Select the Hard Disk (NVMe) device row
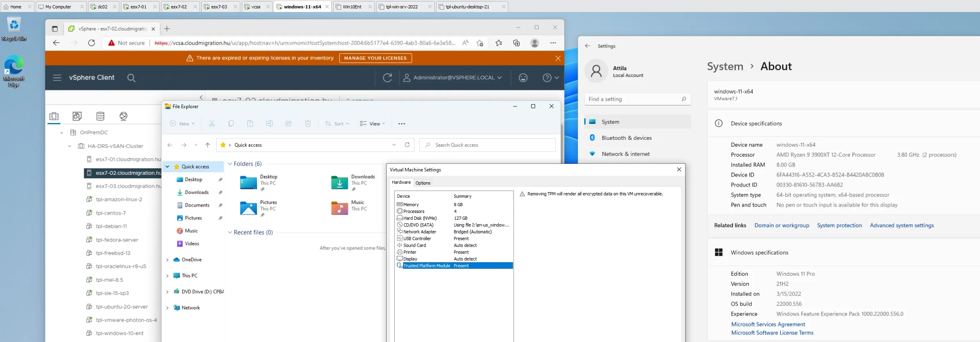This screenshot has height=342, width=980. point(454,218)
